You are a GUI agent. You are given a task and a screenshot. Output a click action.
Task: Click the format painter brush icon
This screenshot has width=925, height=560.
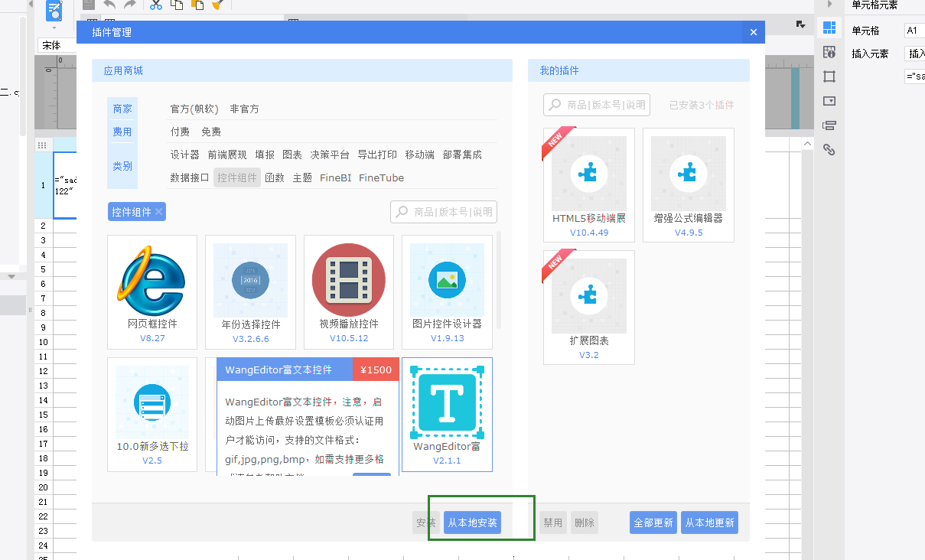[217, 5]
